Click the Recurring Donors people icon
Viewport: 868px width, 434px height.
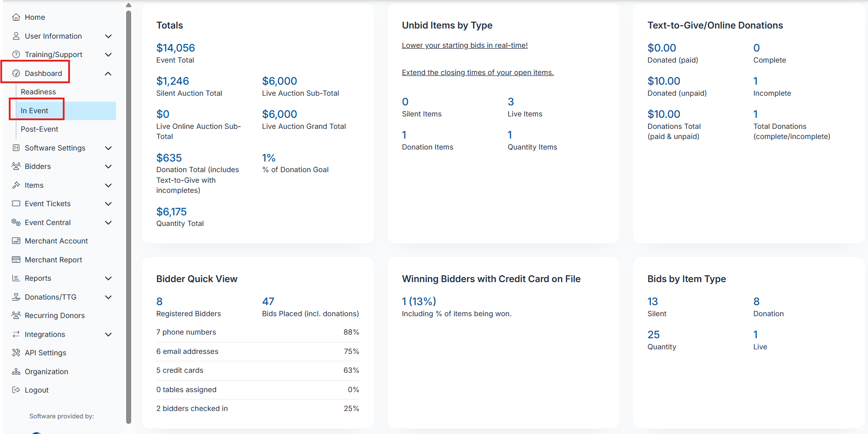click(16, 315)
